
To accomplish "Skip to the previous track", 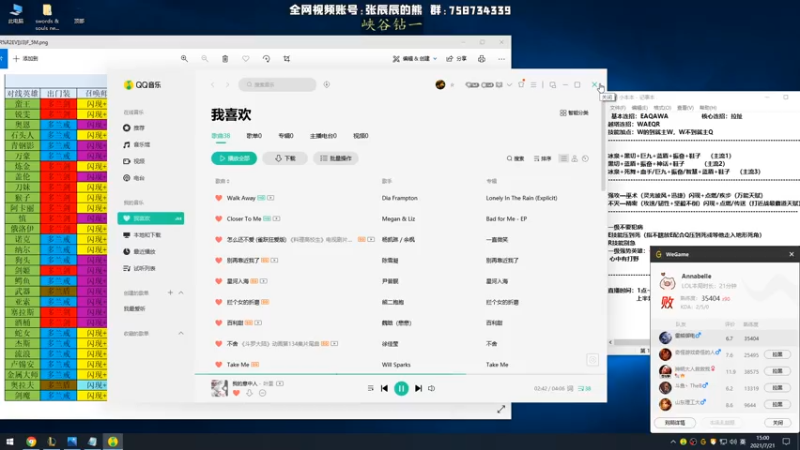I will point(384,388).
